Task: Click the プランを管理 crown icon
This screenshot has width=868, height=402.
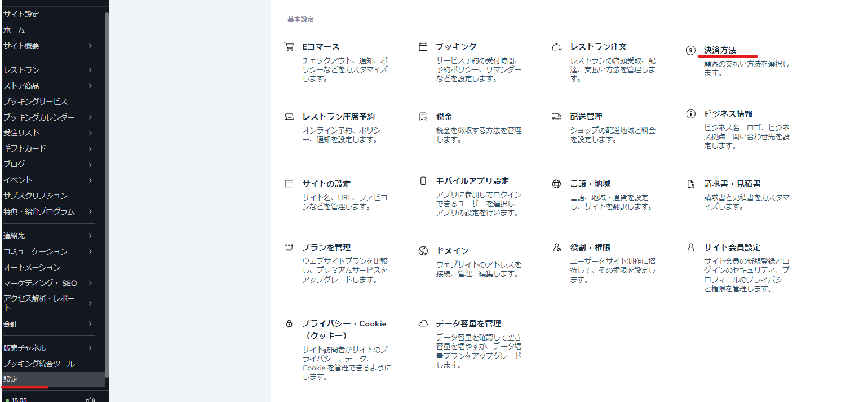Action: (x=289, y=248)
